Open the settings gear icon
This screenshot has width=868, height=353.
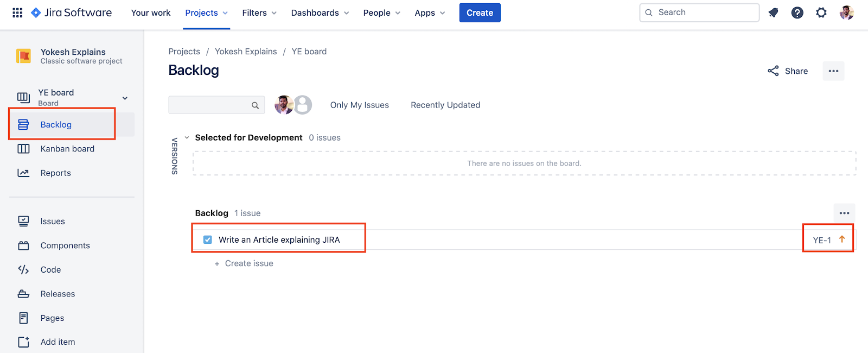pyautogui.click(x=821, y=12)
